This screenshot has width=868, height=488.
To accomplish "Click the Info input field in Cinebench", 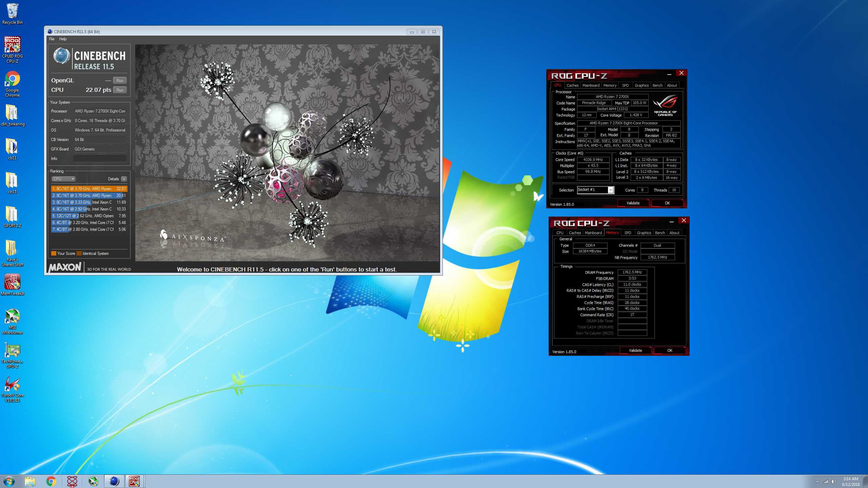I will click(100, 158).
